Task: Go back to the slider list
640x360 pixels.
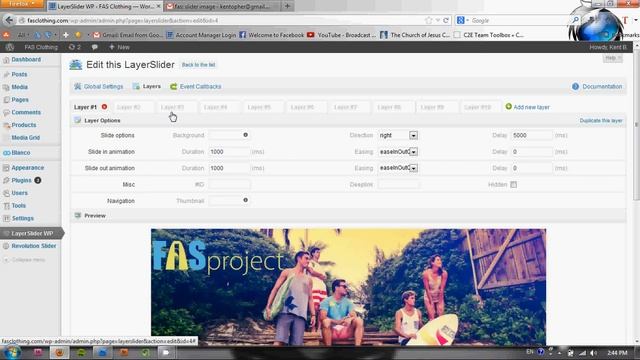Action: click(198, 65)
